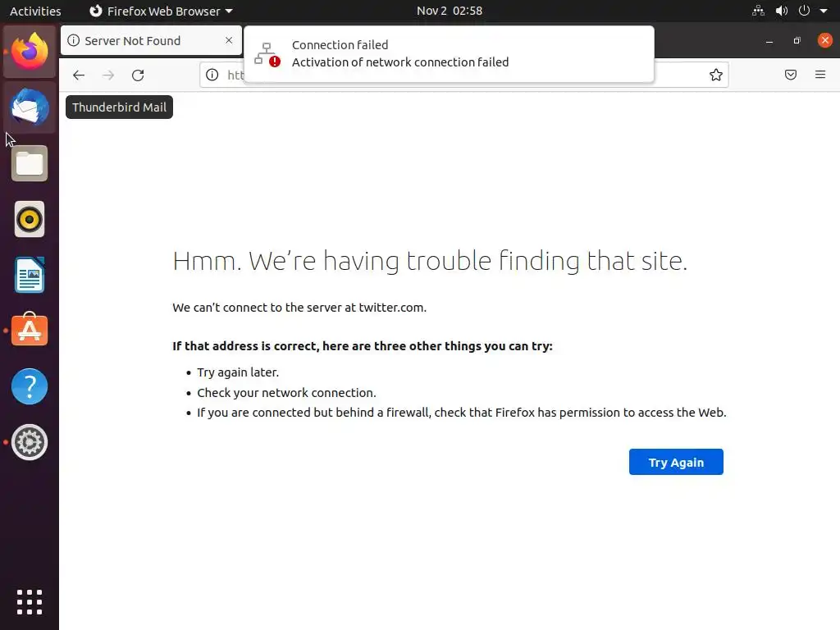The image size is (840, 630).
Task: Click the page info icon on the tab
Action: (73, 41)
